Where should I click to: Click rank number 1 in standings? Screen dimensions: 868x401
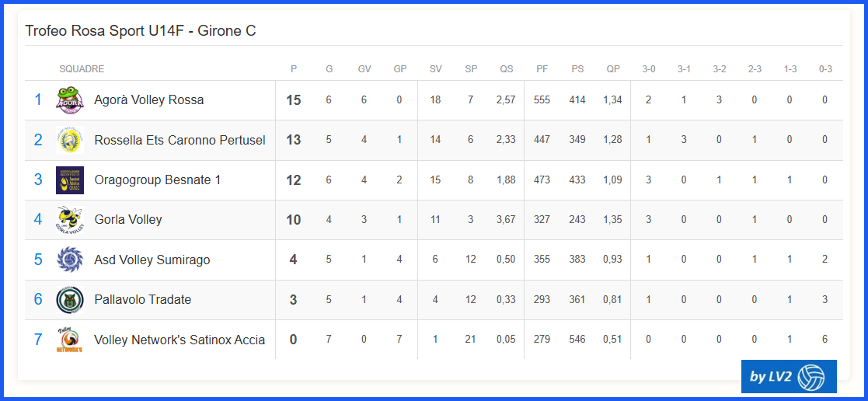(38, 99)
